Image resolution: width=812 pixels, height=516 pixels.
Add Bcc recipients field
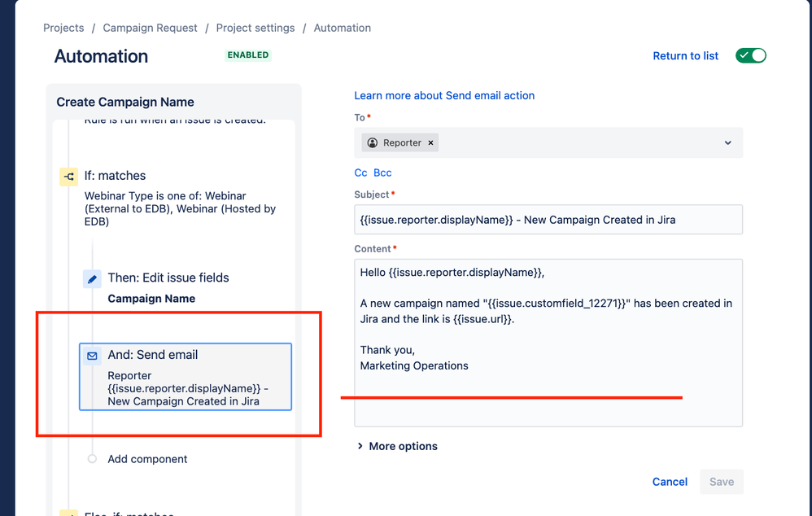click(x=382, y=173)
